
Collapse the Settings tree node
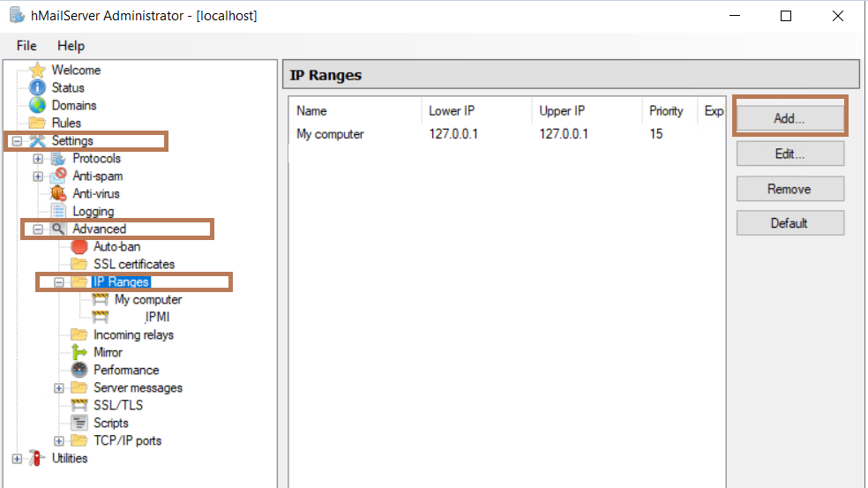point(17,141)
